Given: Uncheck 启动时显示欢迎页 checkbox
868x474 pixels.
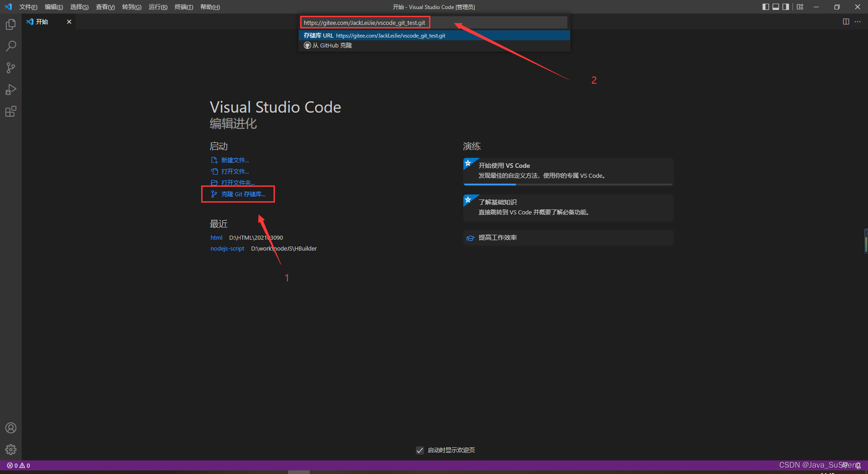Looking at the screenshot, I should click(420, 450).
